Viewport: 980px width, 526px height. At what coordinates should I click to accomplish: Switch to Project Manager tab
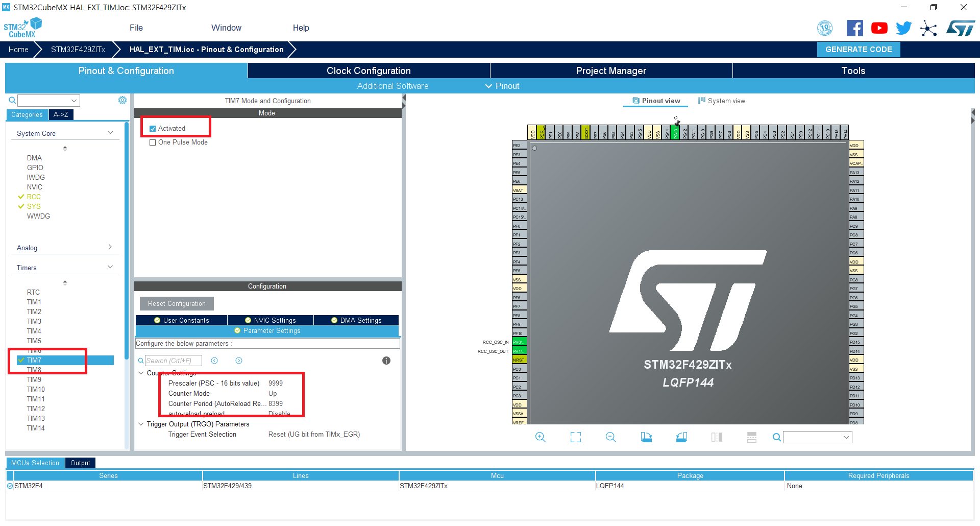(611, 70)
